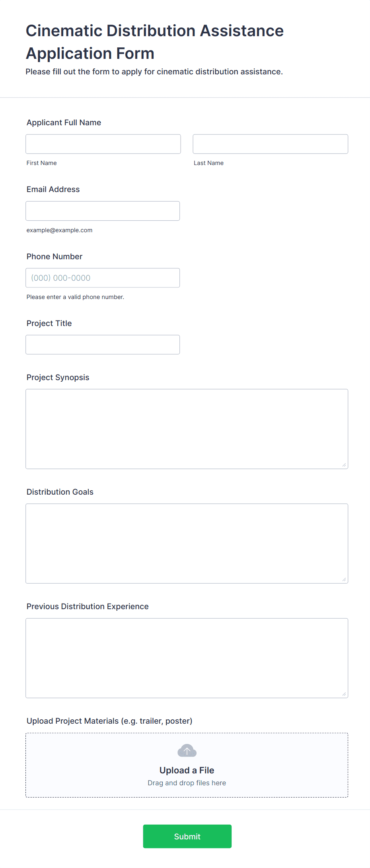Click inside the Distribution Goals textarea
Screen dimensions: 370x868
point(187,543)
